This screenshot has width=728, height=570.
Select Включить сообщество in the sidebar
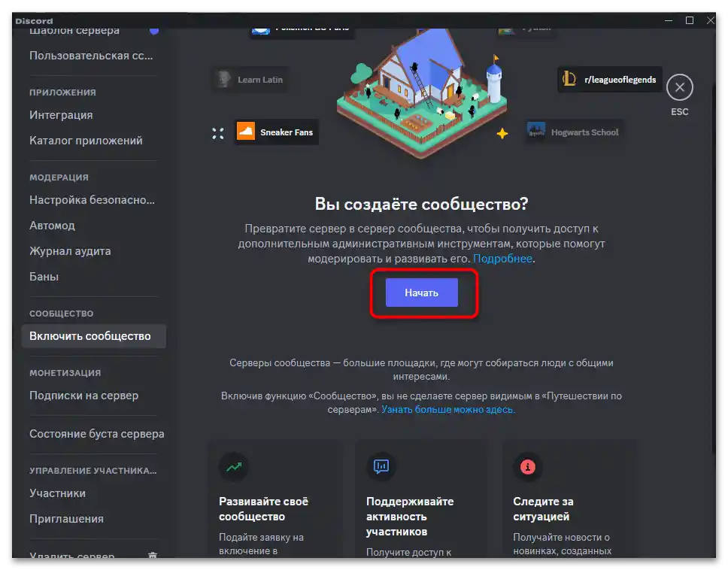coord(93,335)
